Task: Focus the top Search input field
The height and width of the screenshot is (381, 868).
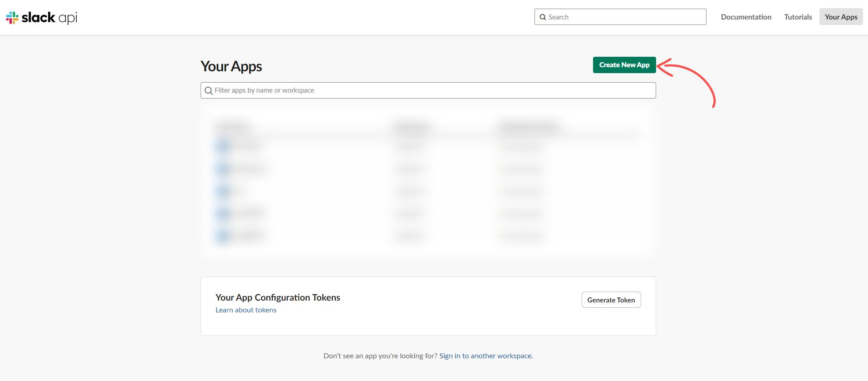Action: click(620, 17)
